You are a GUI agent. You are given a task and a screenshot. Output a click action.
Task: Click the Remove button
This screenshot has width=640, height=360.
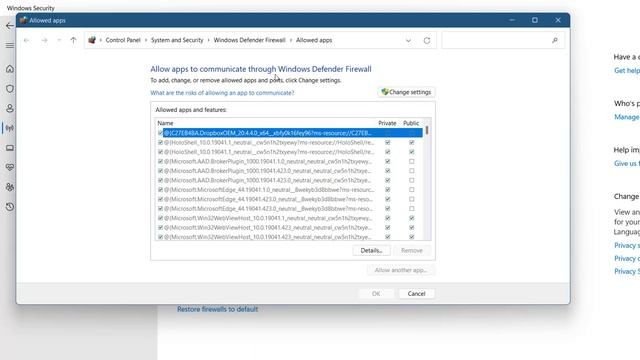411,251
